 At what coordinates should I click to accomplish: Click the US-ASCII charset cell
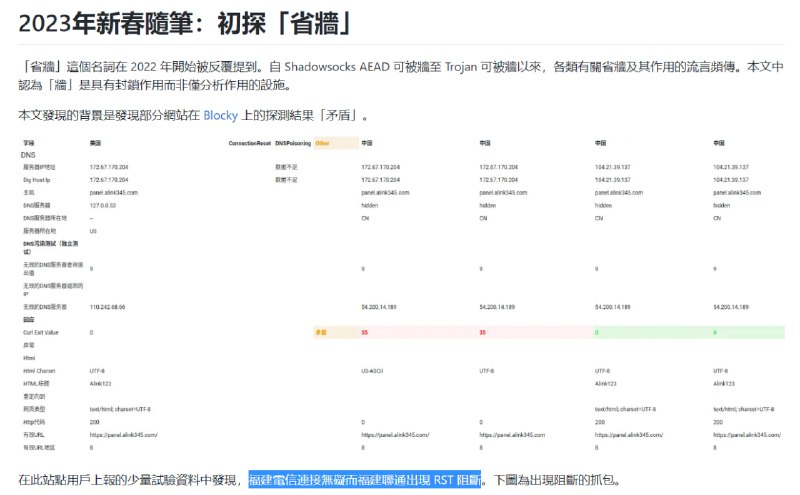[372, 371]
